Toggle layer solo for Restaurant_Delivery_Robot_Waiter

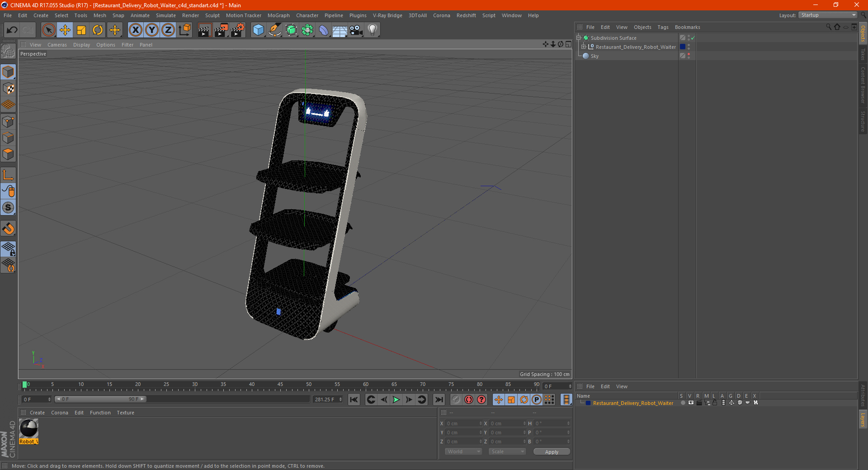coord(683,403)
